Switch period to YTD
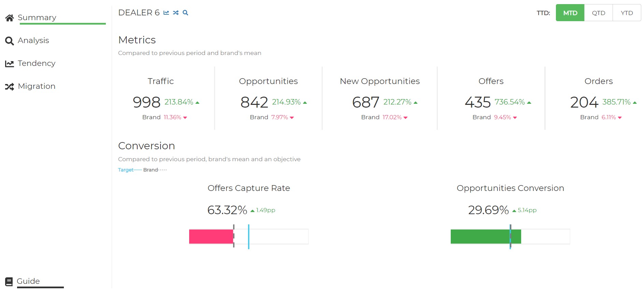Image resolution: width=644 pixels, height=291 pixels. pos(627,13)
